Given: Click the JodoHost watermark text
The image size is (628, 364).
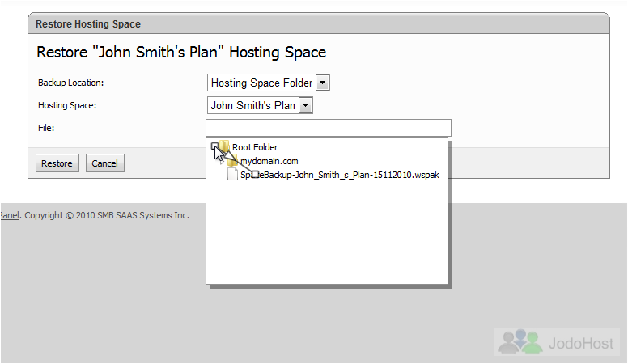Looking at the screenshot, I should 581,343.
